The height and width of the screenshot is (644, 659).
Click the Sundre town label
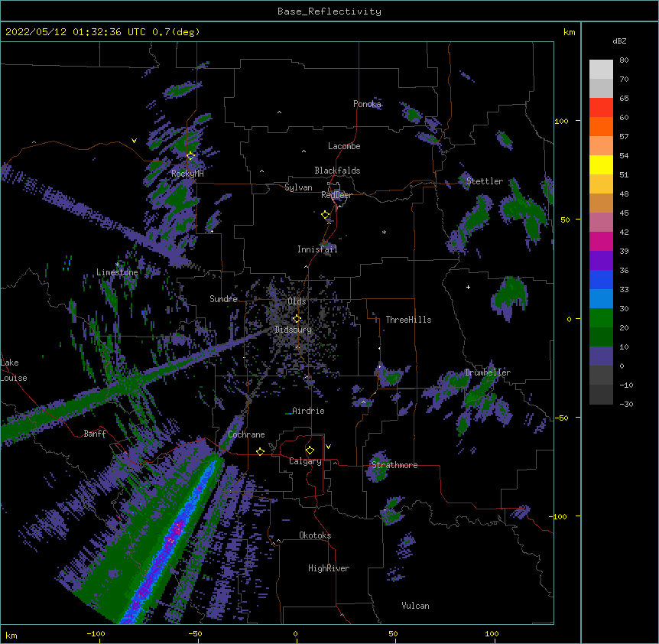point(223,299)
